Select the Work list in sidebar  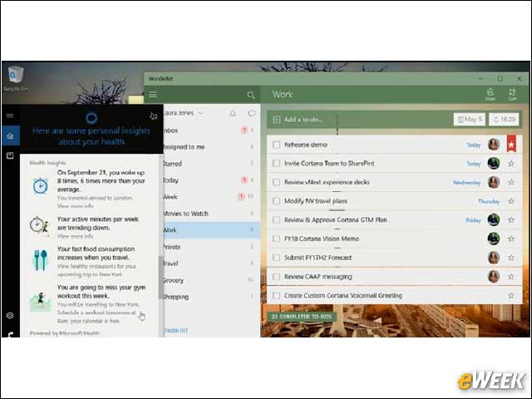(211, 230)
